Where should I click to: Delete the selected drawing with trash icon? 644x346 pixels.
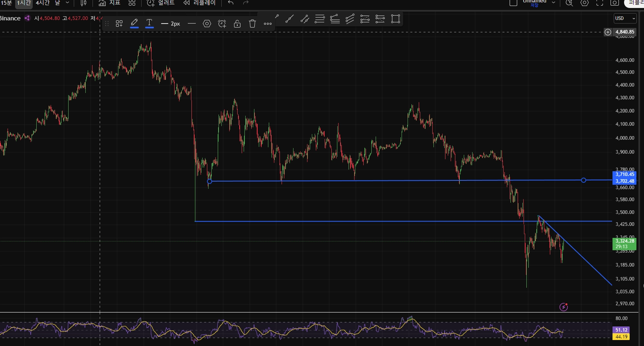(x=252, y=24)
